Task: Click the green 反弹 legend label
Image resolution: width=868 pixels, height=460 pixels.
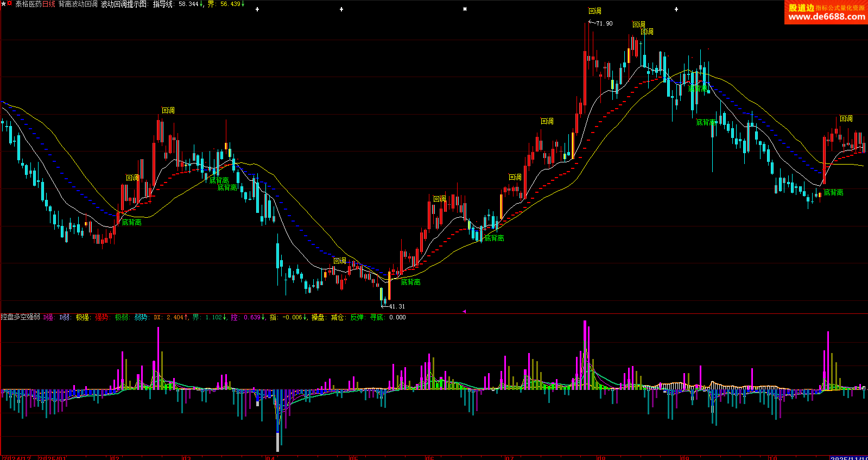Action: [x=357, y=317]
